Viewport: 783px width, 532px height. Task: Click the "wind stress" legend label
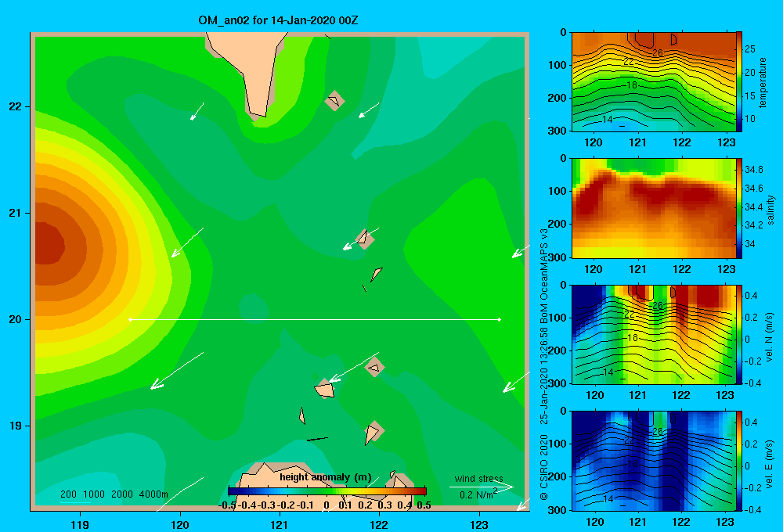coord(478,478)
